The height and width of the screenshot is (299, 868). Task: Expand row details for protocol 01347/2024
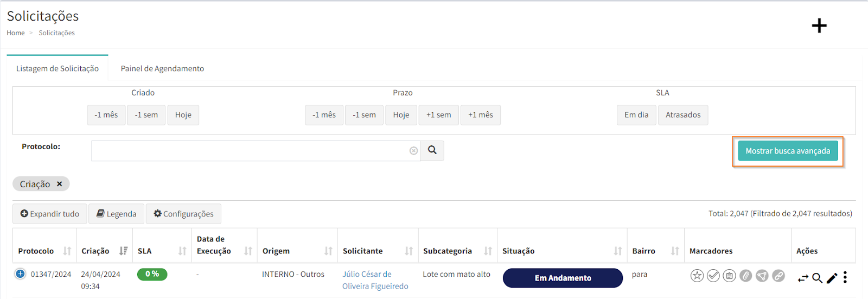[x=20, y=274]
